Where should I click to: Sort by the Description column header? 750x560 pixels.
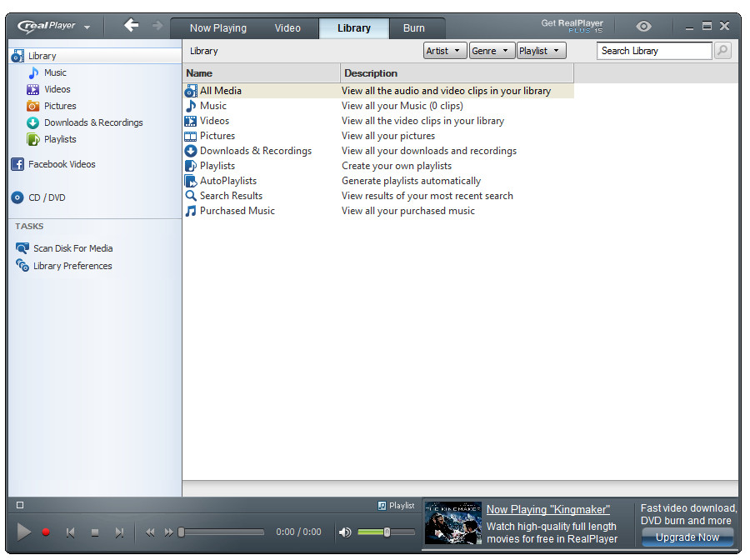[x=457, y=73]
